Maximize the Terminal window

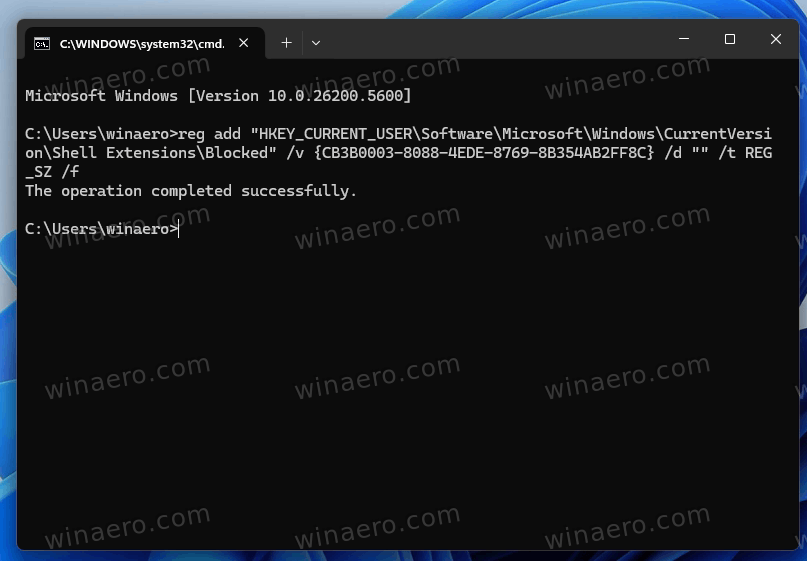730,39
